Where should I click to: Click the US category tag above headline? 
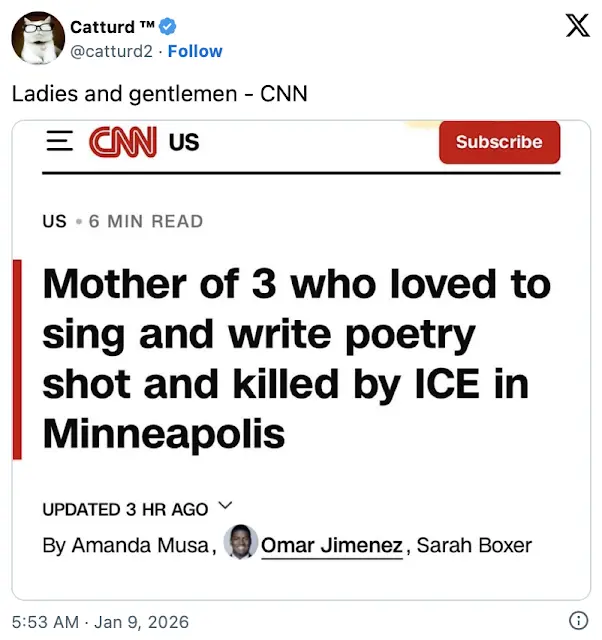click(54, 221)
